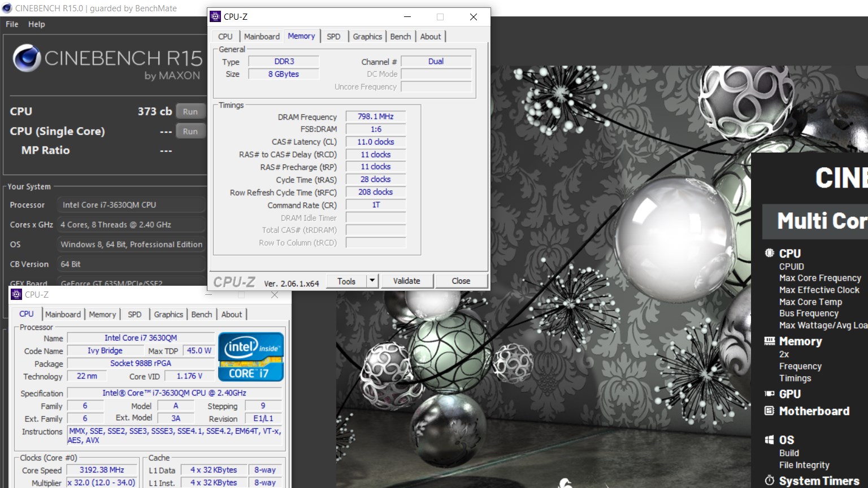Click the tRFC value 208 clocks
The image size is (868, 488).
376,192
